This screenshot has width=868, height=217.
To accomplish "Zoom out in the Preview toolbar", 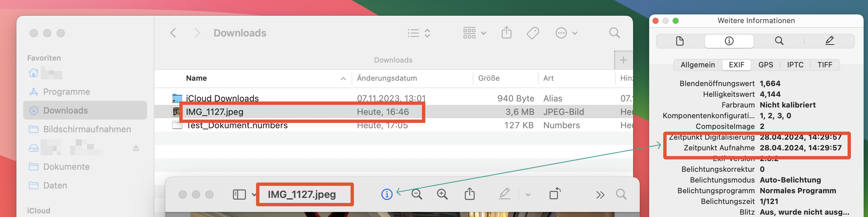I will (x=417, y=195).
